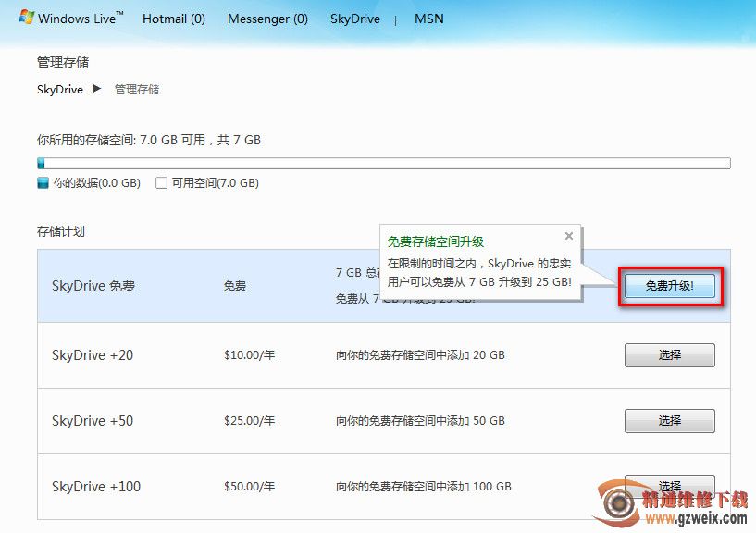Click the $50.00/年 price
The image size is (756, 533).
click(249, 486)
